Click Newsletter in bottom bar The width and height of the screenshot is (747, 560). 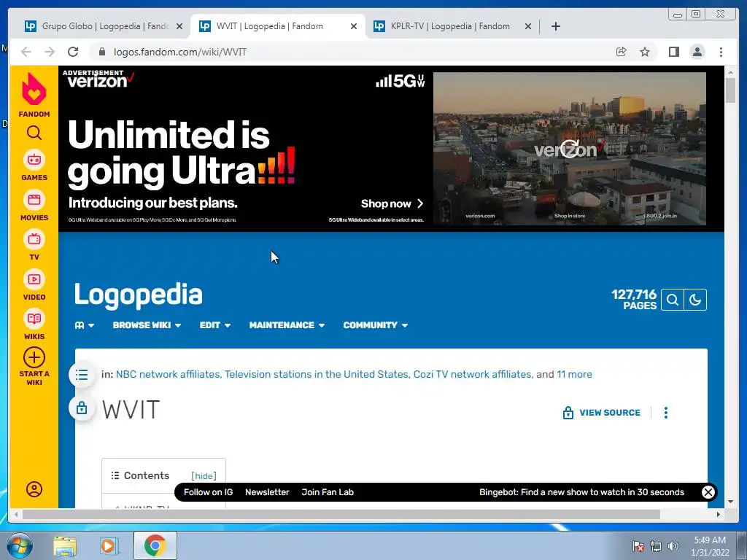267,492
